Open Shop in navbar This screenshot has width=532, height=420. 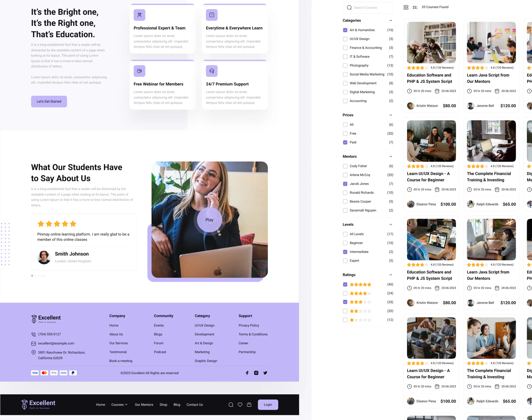point(163,405)
